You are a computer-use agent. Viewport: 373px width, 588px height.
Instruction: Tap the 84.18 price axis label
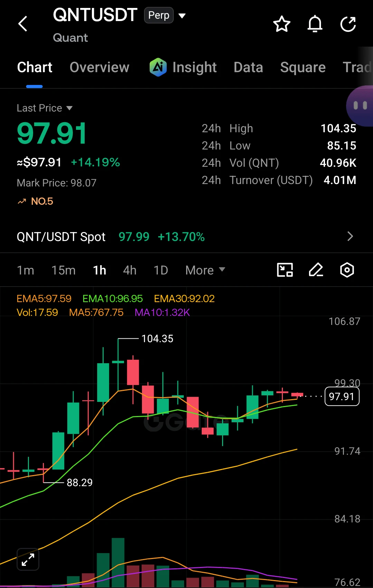point(347,519)
